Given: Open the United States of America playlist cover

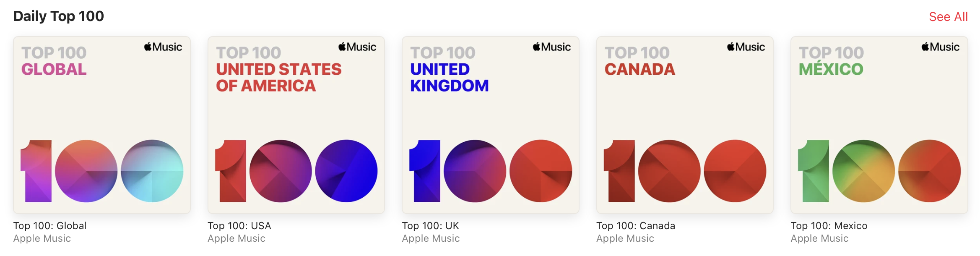Looking at the screenshot, I should click(x=296, y=125).
